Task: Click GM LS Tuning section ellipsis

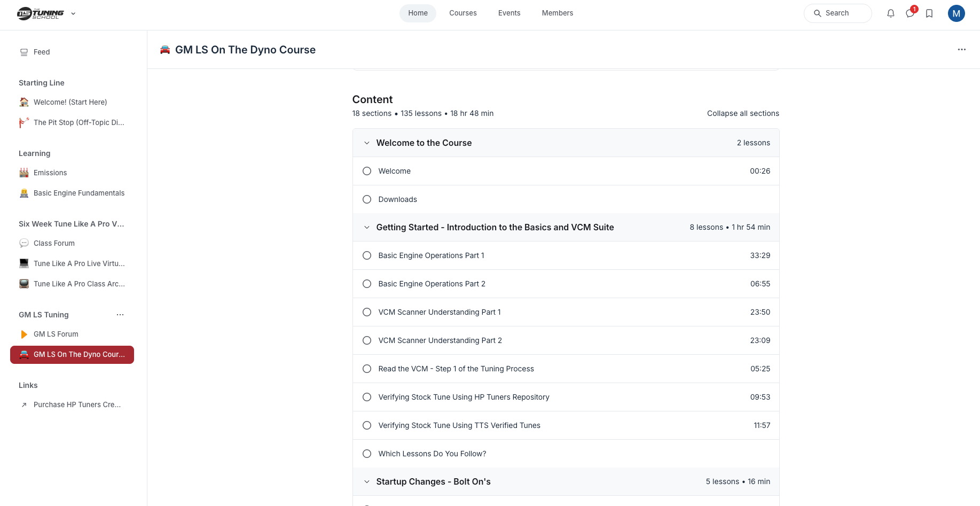Action: pyautogui.click(x=120, y=315)
